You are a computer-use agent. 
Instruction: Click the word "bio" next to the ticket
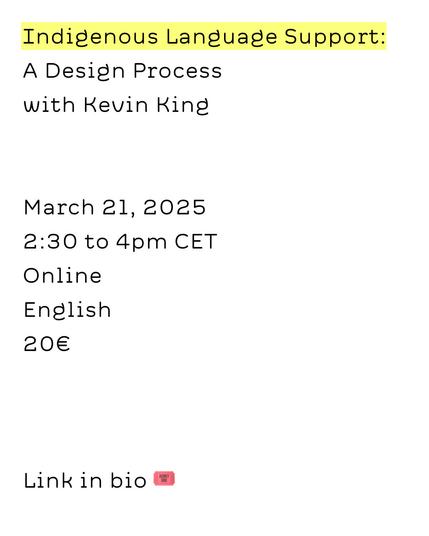tap(128, 480)
